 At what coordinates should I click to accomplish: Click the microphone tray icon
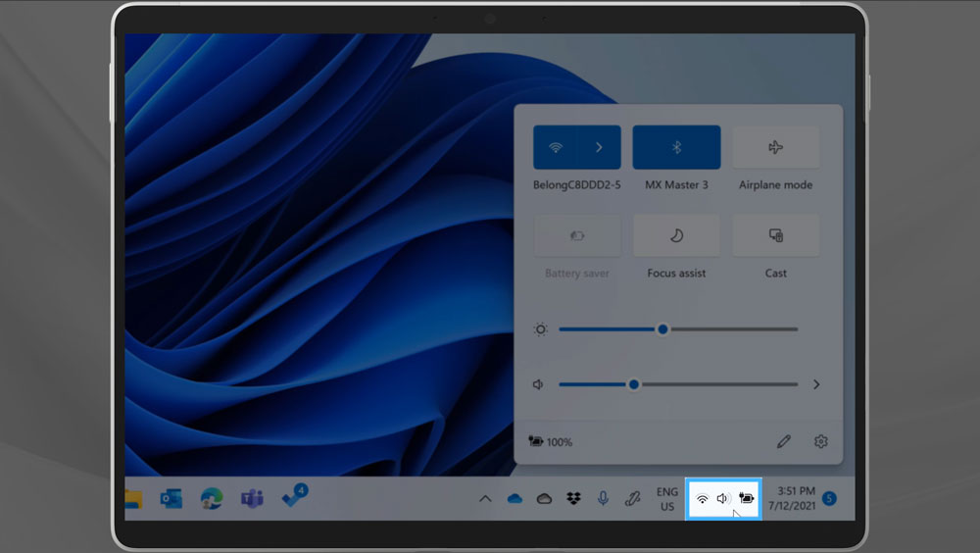pyautogui.click(x=604, y=499)
